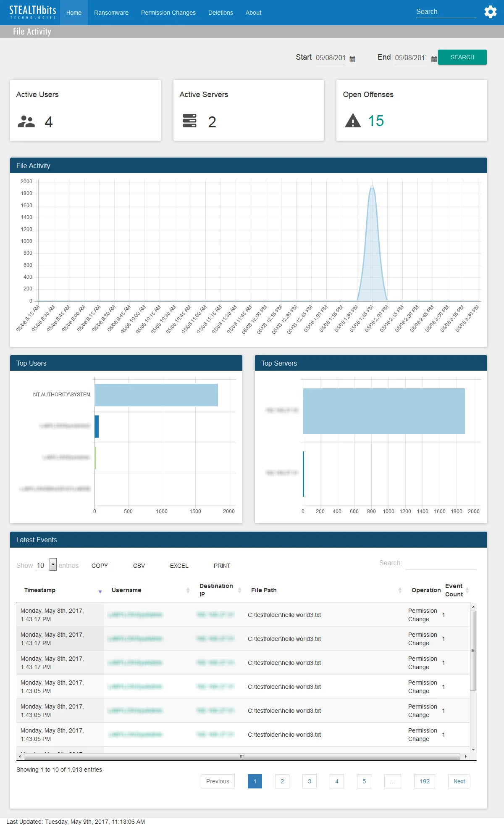Open the Ransomware page
This screenshot has width=504, height=825.
coord(111,13)
